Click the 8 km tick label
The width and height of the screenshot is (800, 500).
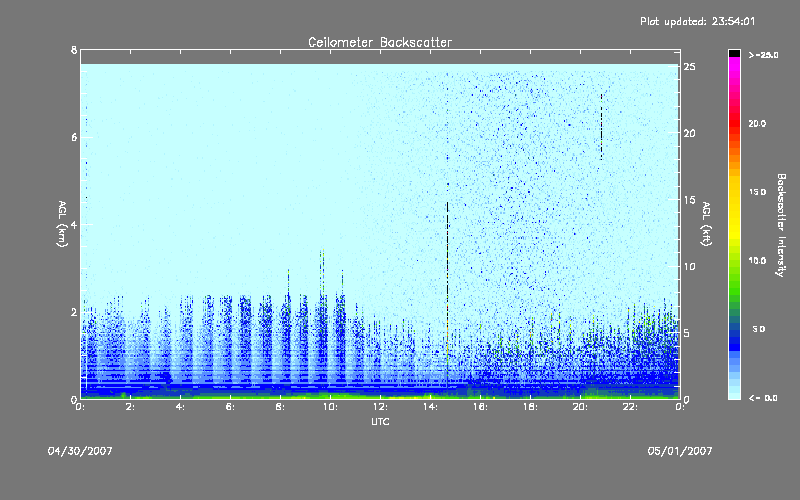[74, 50]
